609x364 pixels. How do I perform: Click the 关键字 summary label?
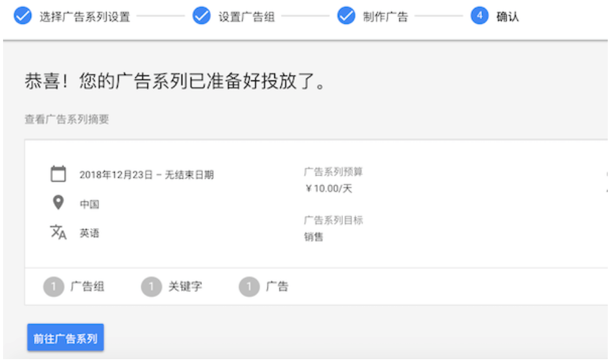(185, 287)
